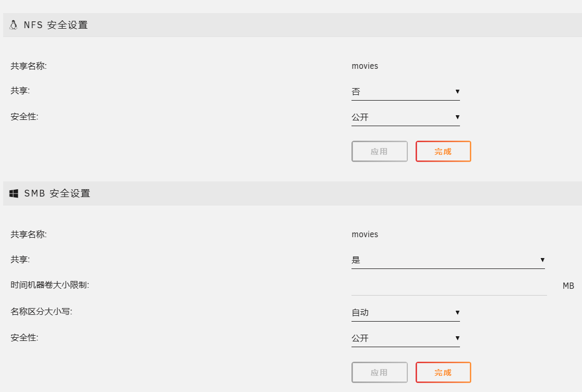Expand the SMB 安全性 dropdown showing 公开
The height and width of the screenshot is (392, 582).
(405, 338)
